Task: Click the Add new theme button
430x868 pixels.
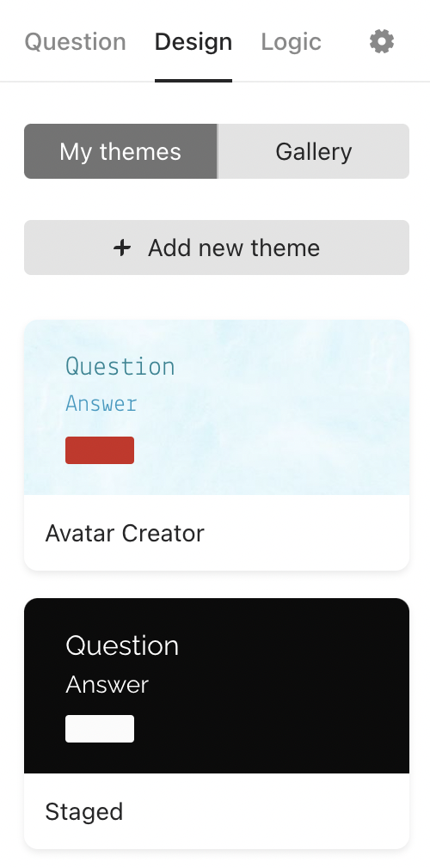Action: pos(217,248)
